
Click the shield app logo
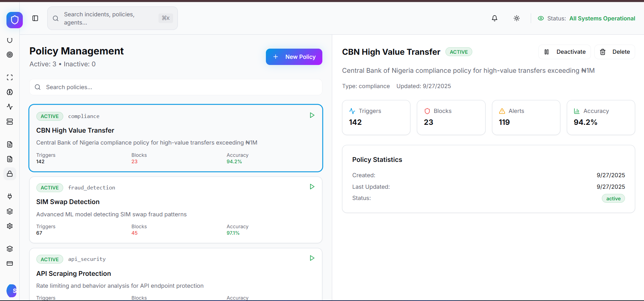coord(15,20)
